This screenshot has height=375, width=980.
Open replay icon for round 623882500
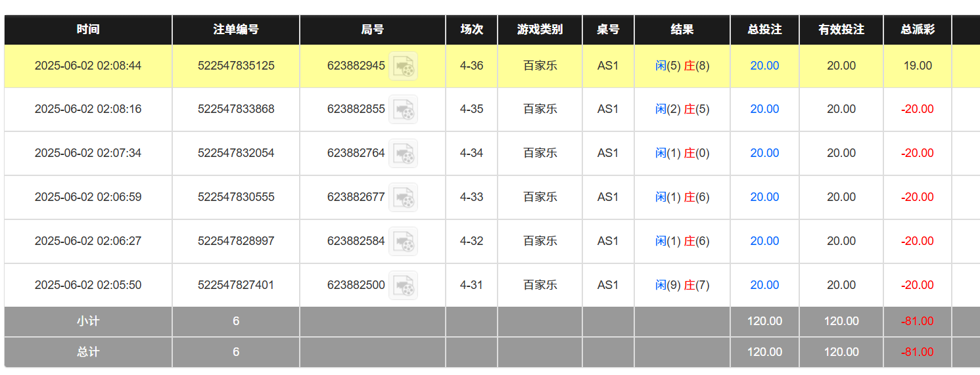pyautogui.click(x=403, y=286)
